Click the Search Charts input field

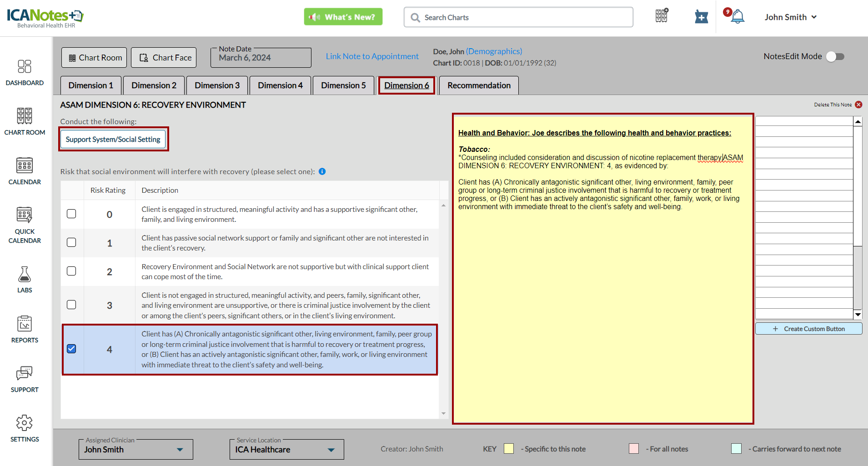[518, 17]
